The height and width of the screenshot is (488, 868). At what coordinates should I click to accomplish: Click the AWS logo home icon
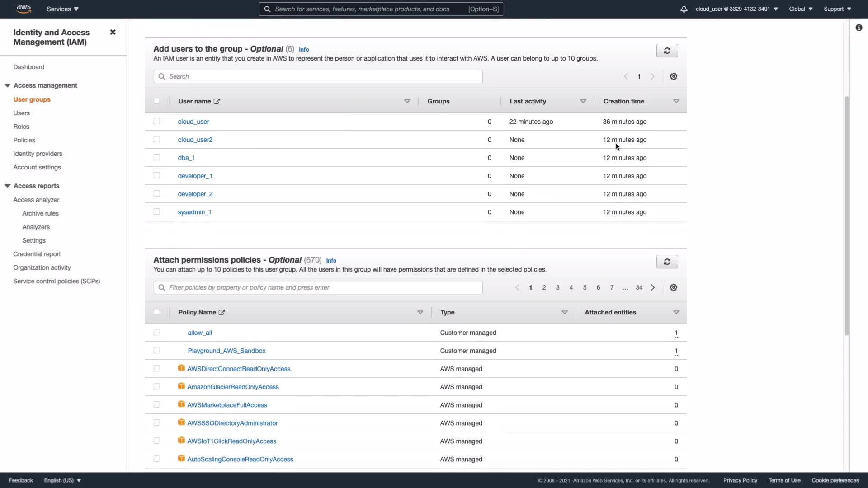24,9
